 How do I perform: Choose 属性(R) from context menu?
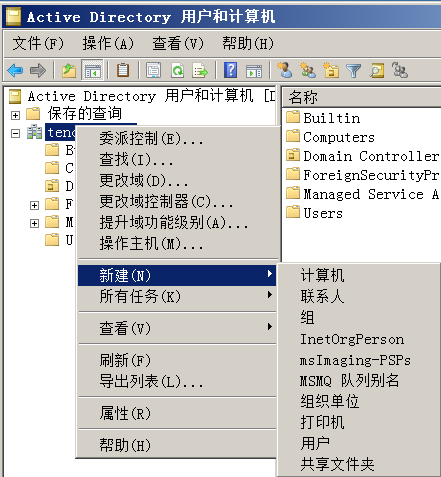point(177,413)
